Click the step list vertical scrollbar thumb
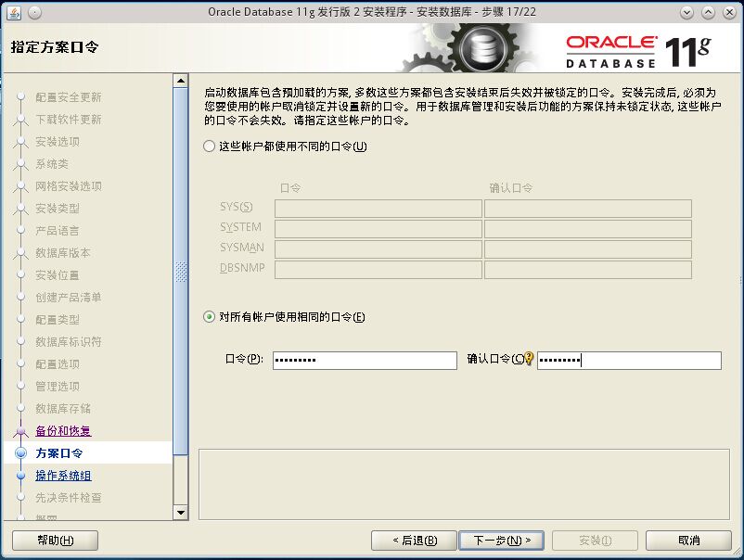 coord(181,272)
